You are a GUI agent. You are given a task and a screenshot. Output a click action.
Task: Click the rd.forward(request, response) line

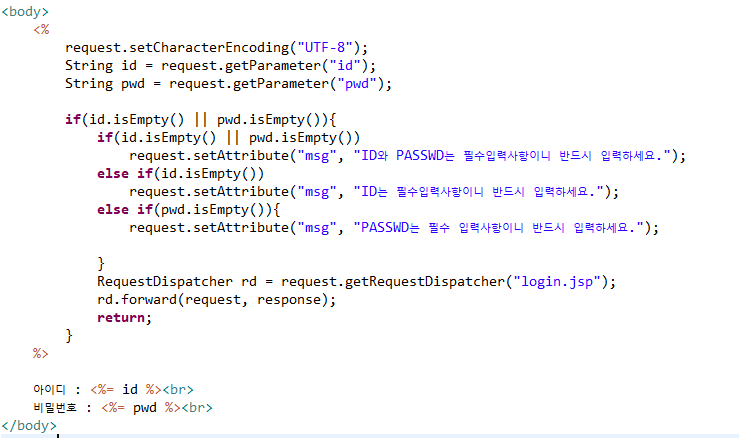[216, 299]
